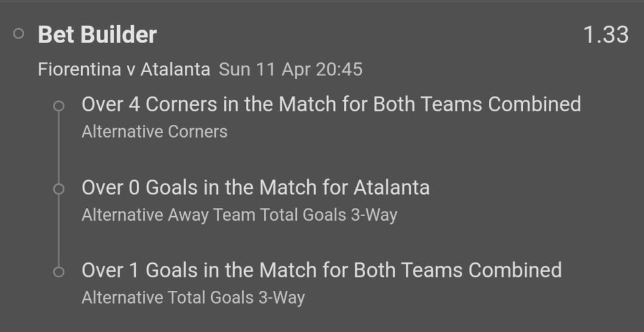644x332 pixels.
Task: Choose Over 0 Goals for Atalanta selection
Action: click(x=255, y=187)
